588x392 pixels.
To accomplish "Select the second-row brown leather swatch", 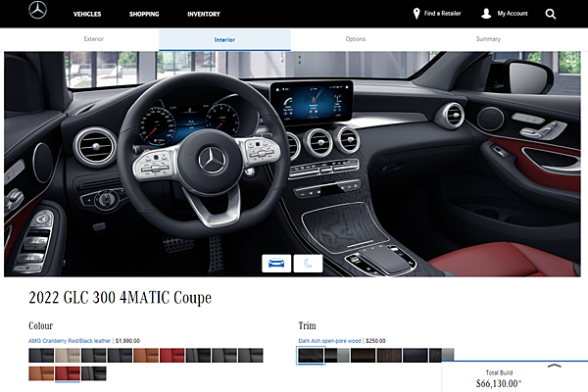I will pos(41,373).
